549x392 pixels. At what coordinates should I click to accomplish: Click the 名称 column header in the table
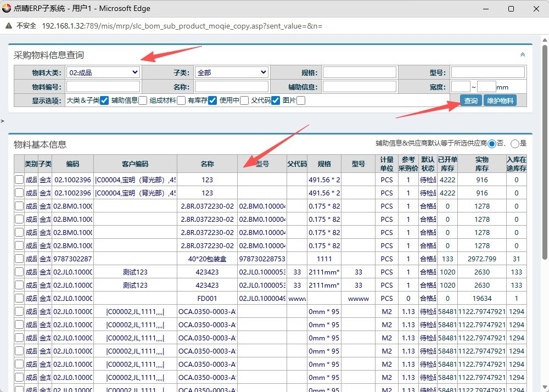(x=208, y=164)
